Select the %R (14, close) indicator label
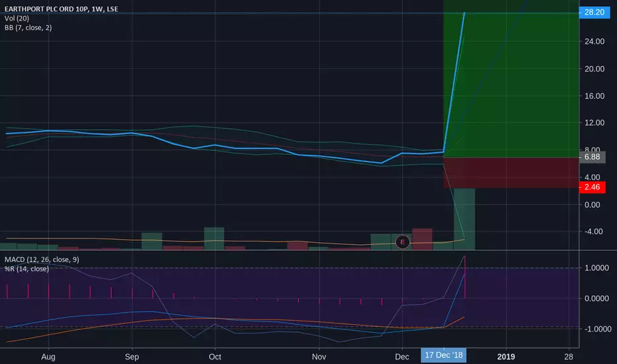Screen dimensions: 617x364 click(x=26, y=269)
